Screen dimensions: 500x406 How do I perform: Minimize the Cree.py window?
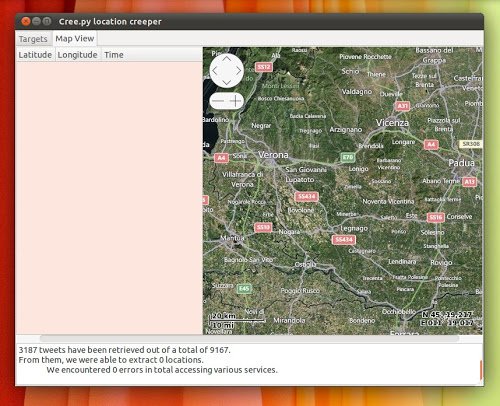(36, 21)
